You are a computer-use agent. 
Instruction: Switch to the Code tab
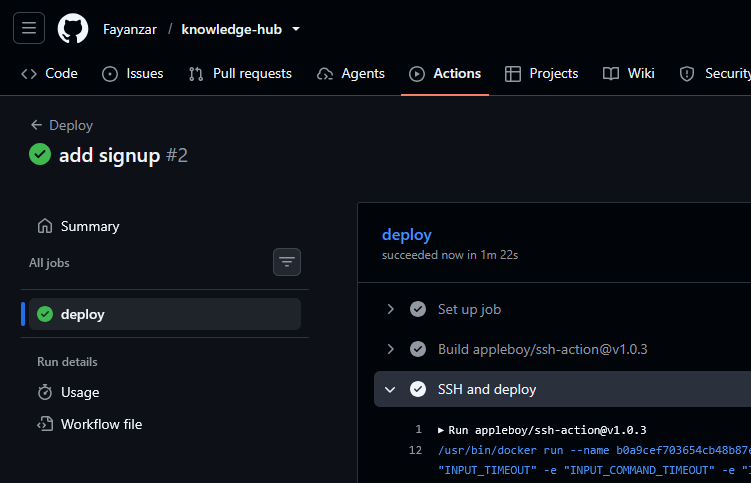pos(49,73)
